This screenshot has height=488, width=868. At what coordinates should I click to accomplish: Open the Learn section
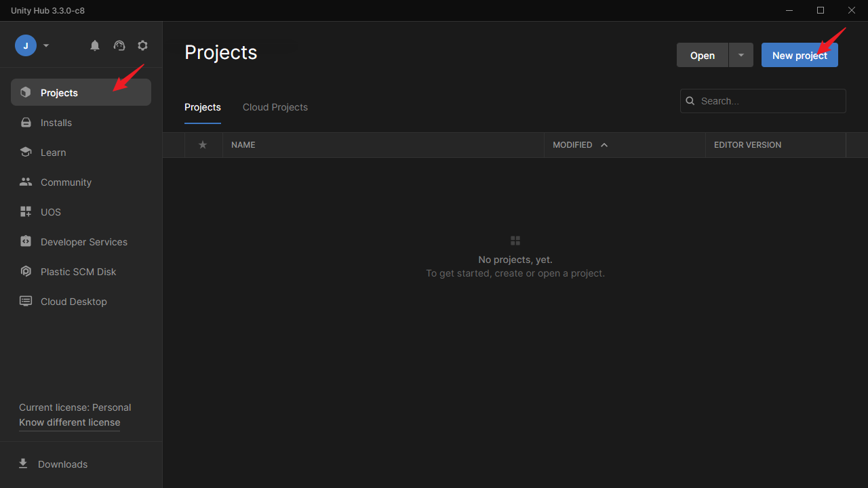point(81,152)
